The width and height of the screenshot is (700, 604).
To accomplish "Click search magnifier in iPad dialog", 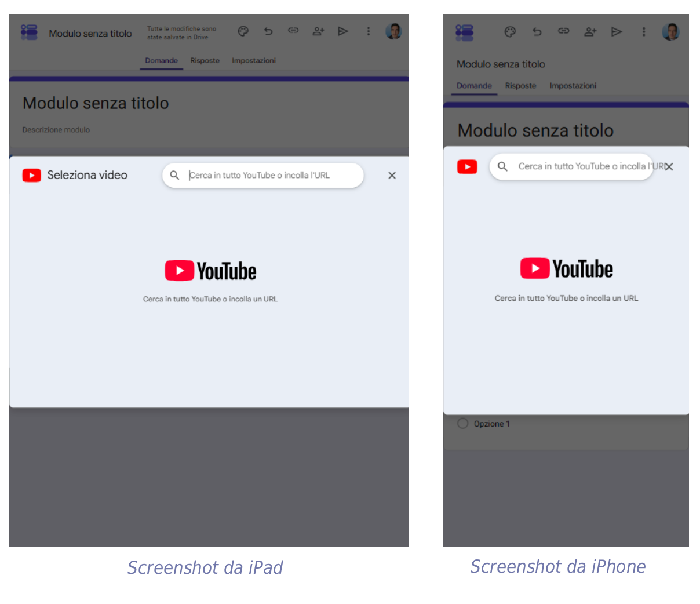I will point(174,175).
